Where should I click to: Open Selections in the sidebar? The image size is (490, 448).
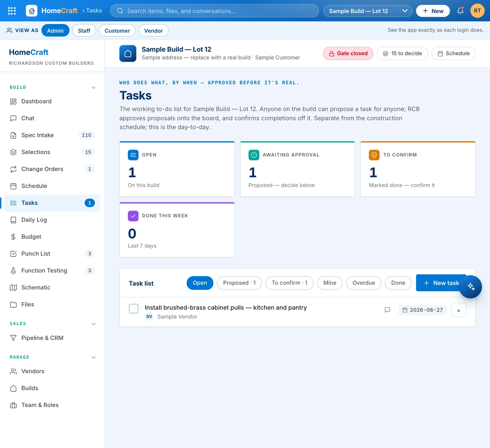(x=52, y=152)
